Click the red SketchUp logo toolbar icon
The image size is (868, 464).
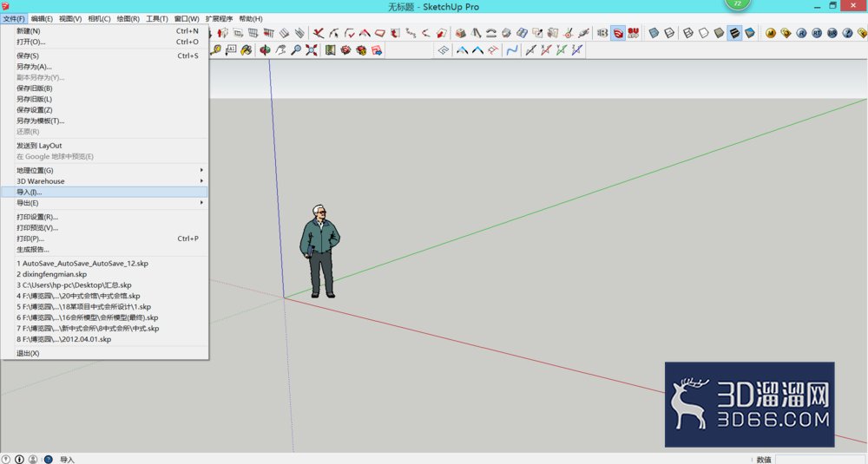click(618, 33)
